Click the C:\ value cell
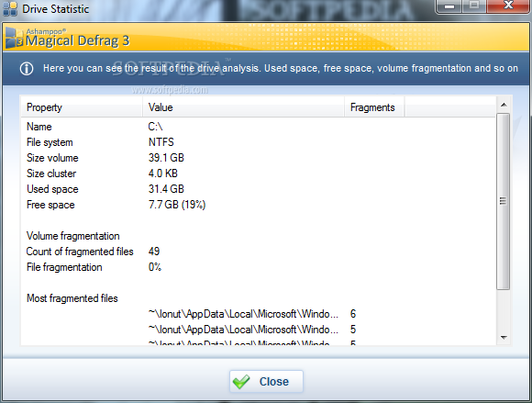Viewport: 532px width, 403px height. (155, 127)
